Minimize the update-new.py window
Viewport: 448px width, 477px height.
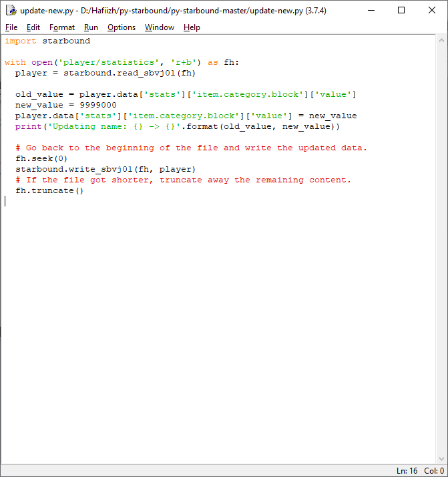point(371,10)
